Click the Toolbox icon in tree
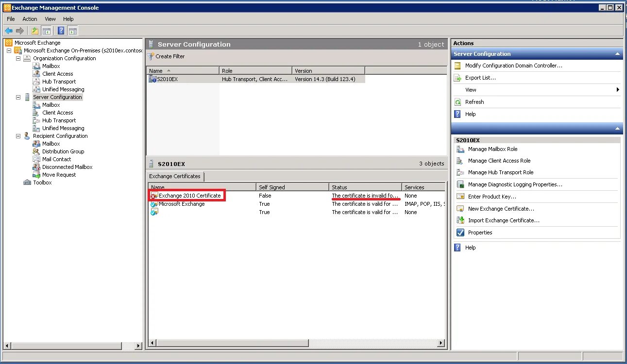The width and height of the screenshot is (627, 364). (27, 182)
